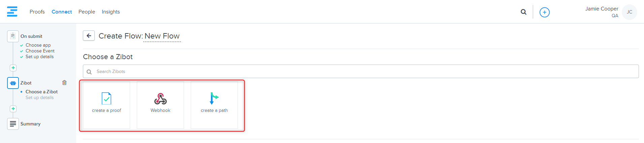Rename the flow by clicking New Flow

162,36
